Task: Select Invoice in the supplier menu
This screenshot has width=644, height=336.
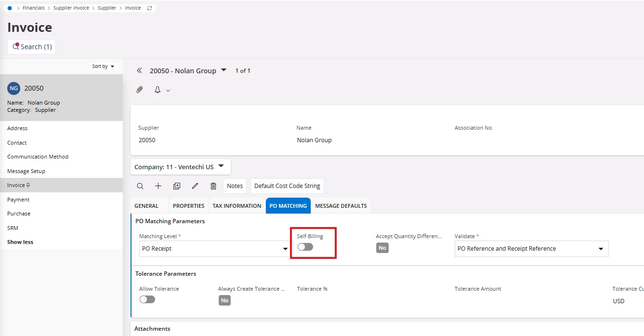Action: coord(61,185)
